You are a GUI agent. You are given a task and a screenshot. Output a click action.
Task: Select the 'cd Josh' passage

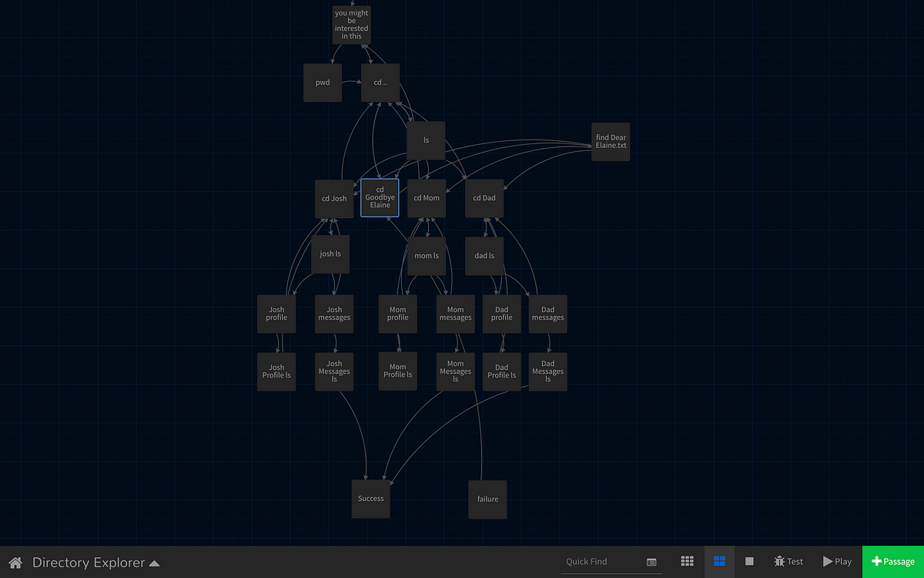334,198
